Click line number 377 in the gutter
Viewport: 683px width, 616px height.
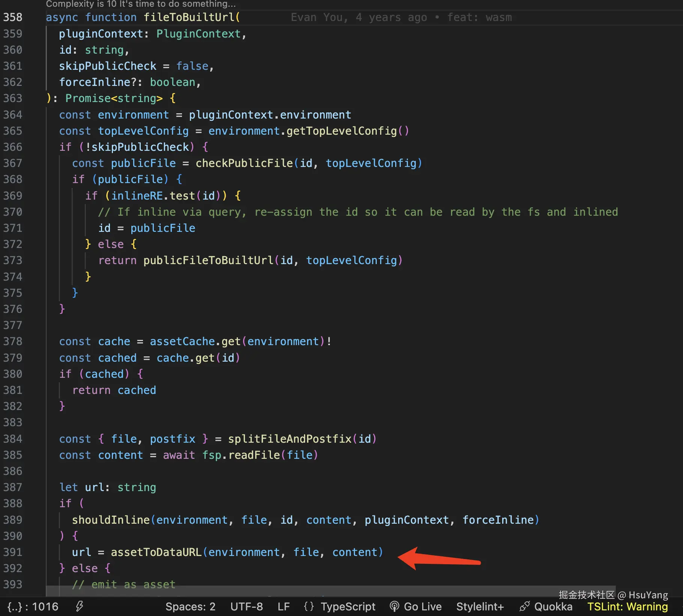13,325
